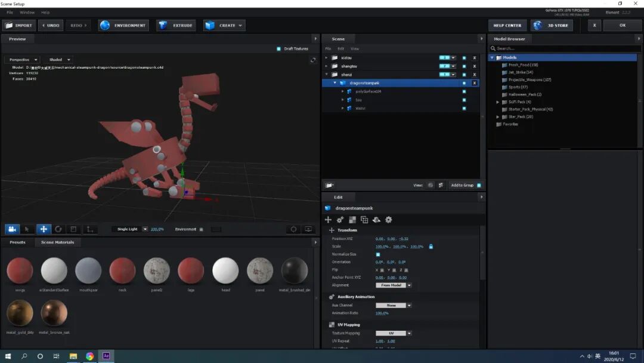Select the Translate tool in the viewport toolbar
The height and width of the screenshot is (363, 644).
click(42, 229)
